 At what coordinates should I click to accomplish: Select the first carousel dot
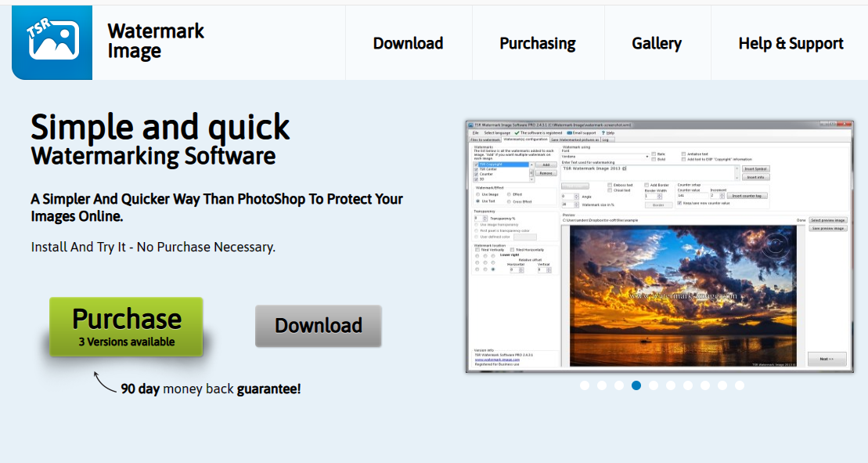(585, 385)
